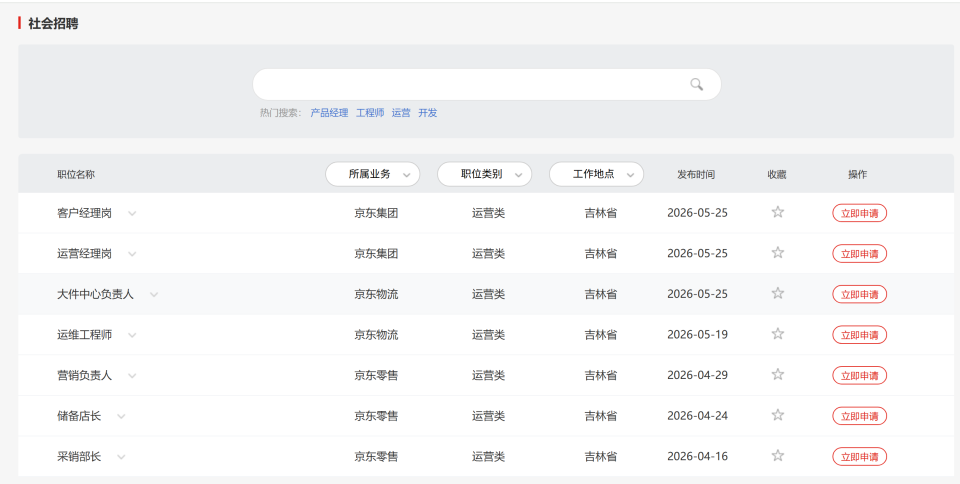This screenshot has height=484, width=960.
Task: Open the 采销部长 job title
Action: click(x=79, y=456)
